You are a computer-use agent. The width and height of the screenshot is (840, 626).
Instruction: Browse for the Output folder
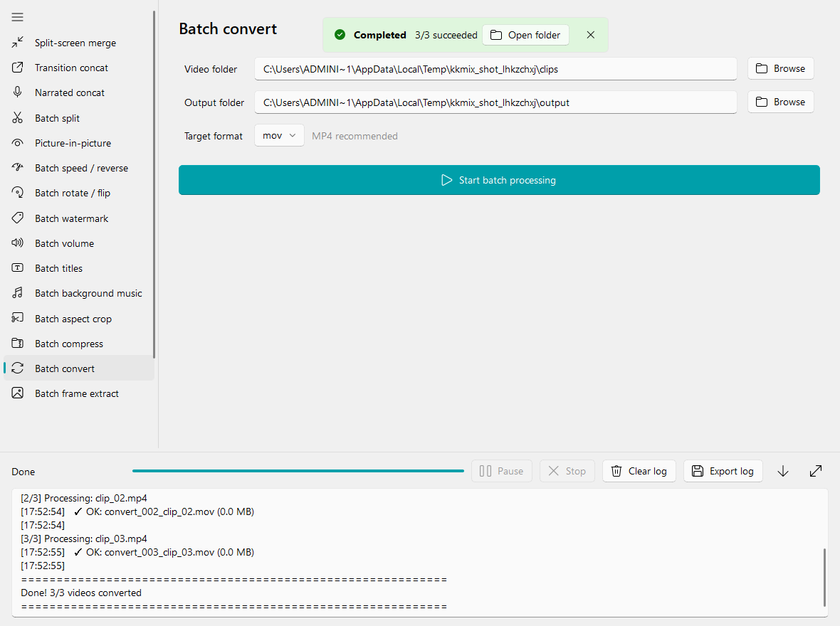pyautogui.click(x=780, y=102)
